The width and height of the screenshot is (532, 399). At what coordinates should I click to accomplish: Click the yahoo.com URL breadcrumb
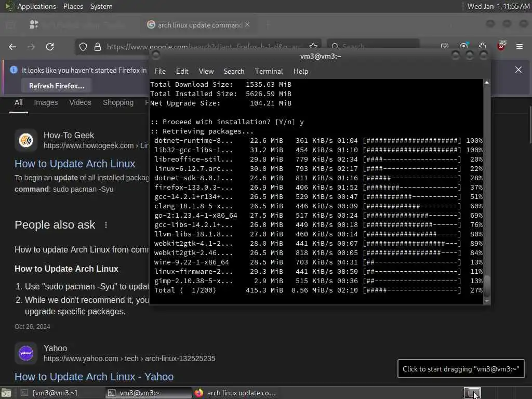point(129,358)
